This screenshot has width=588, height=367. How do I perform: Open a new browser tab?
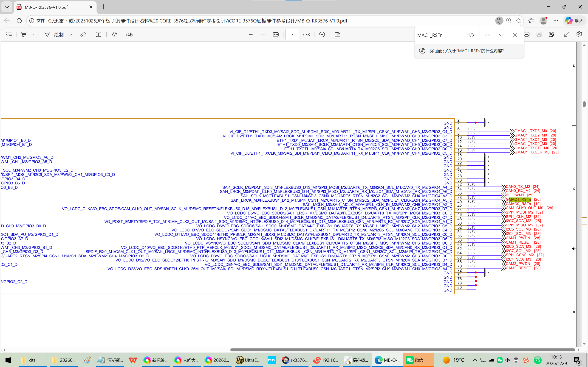coord(103,7)
